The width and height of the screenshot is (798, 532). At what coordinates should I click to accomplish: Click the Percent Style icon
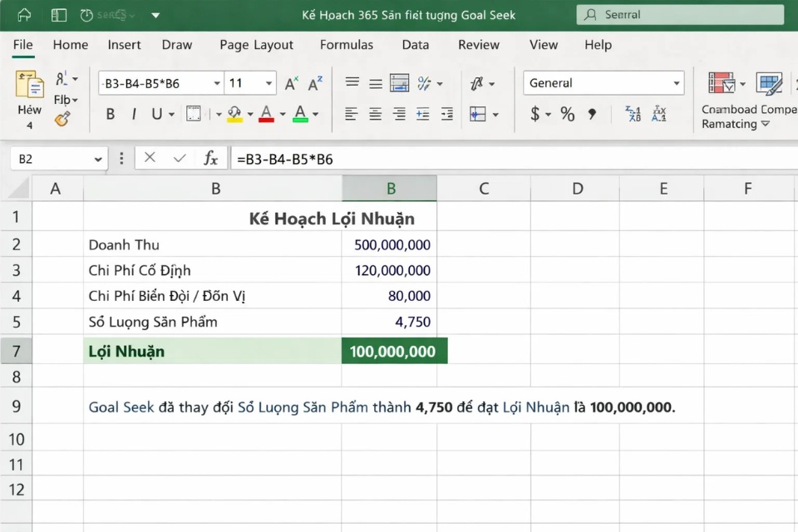566,115
